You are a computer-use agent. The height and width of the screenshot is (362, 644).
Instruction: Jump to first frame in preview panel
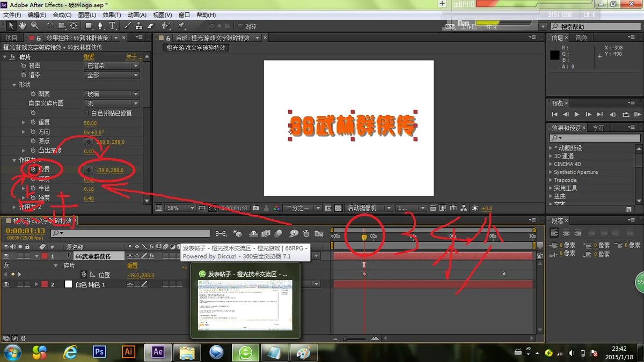[554, 114]
